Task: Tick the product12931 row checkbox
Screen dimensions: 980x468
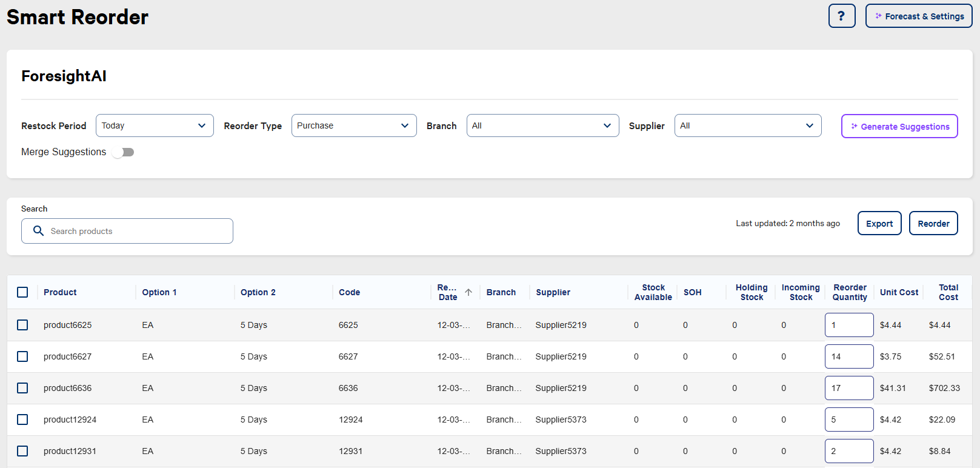Action: click(x=22, y=451)
